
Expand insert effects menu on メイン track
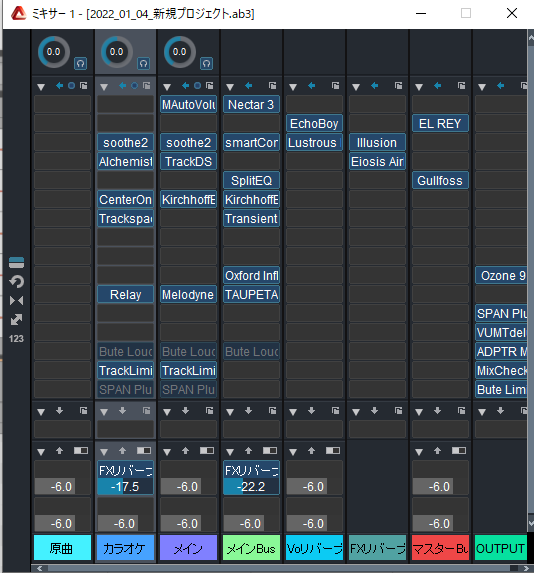[167, 87]
